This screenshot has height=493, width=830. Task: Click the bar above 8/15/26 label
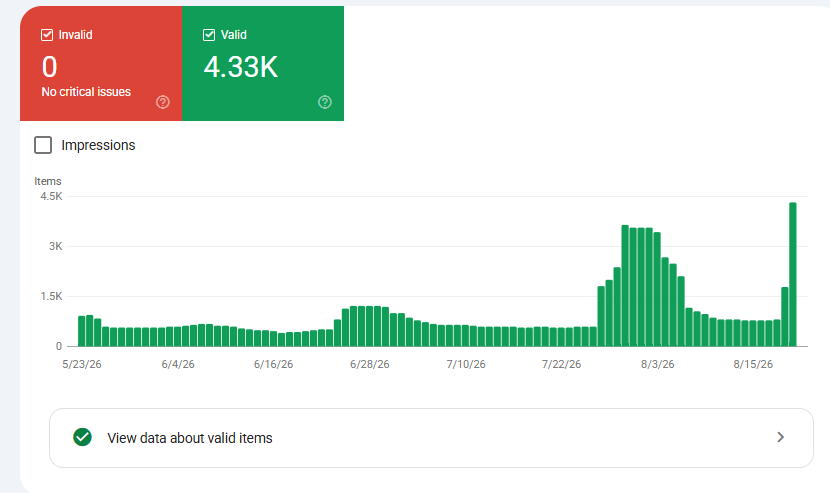[753, 333]
